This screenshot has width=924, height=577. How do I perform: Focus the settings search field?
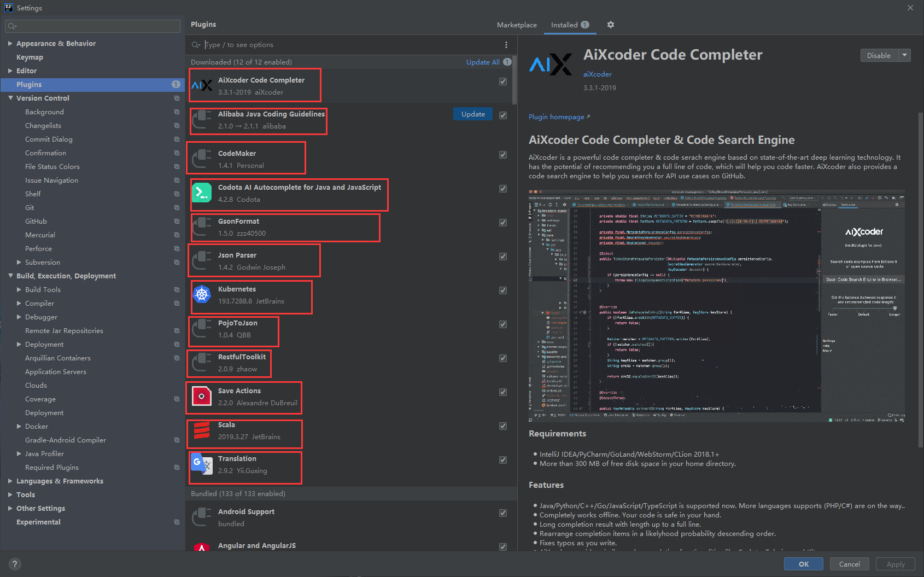click(92, 26)
